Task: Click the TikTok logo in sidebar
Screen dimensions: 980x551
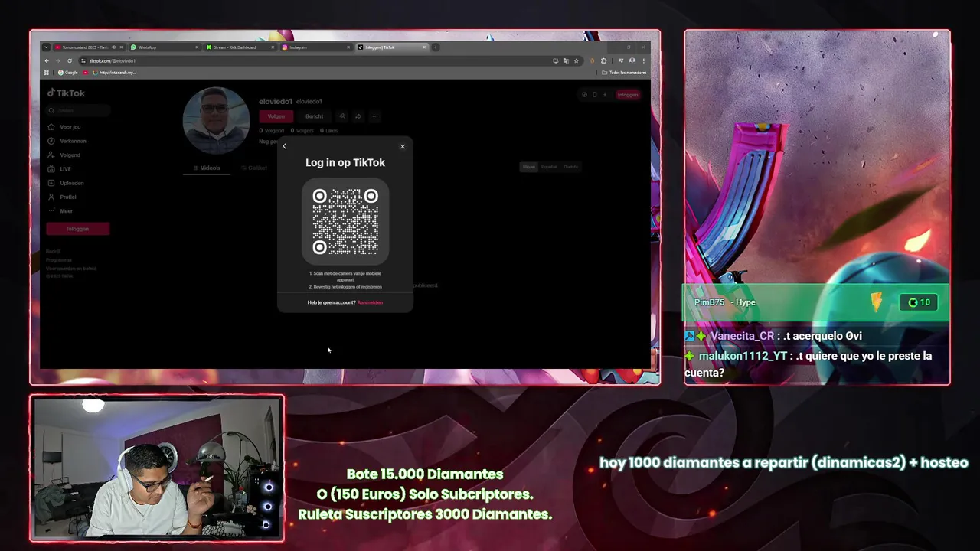Action: point(67,93)
